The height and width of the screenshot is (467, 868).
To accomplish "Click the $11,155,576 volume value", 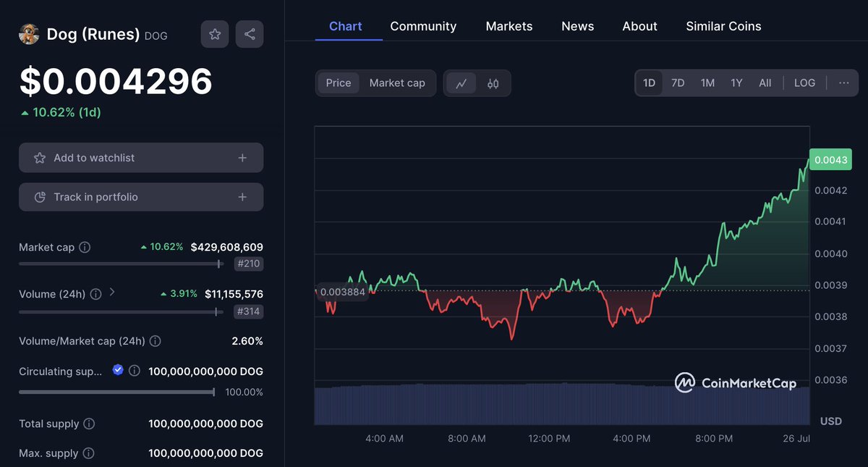I will 234,294.
